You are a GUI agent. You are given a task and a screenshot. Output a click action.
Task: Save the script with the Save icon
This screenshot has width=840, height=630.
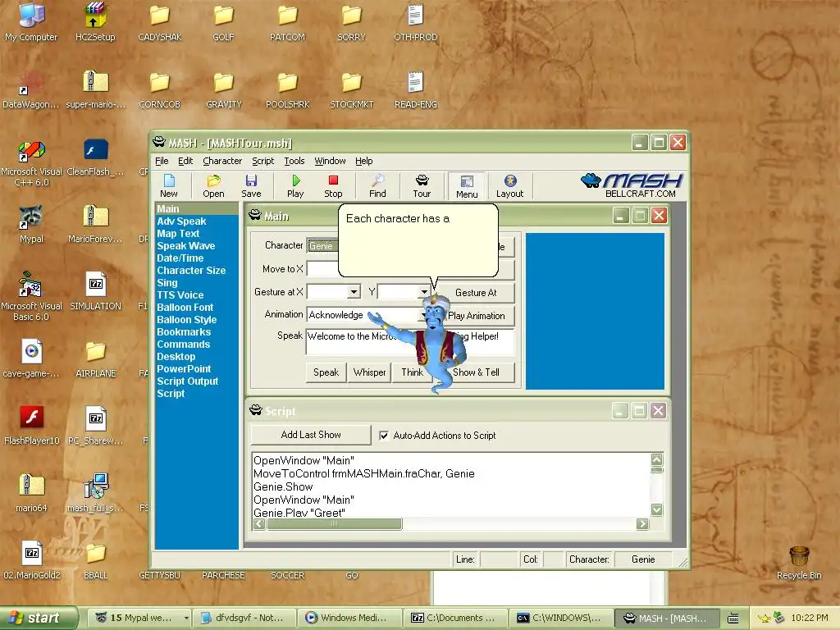tap(251, 186)
